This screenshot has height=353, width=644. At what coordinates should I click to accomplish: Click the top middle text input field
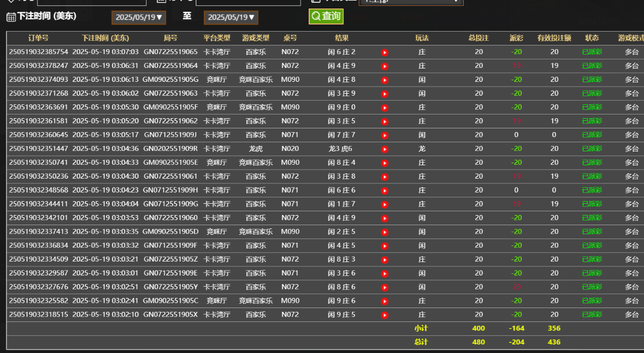[248, 2]
